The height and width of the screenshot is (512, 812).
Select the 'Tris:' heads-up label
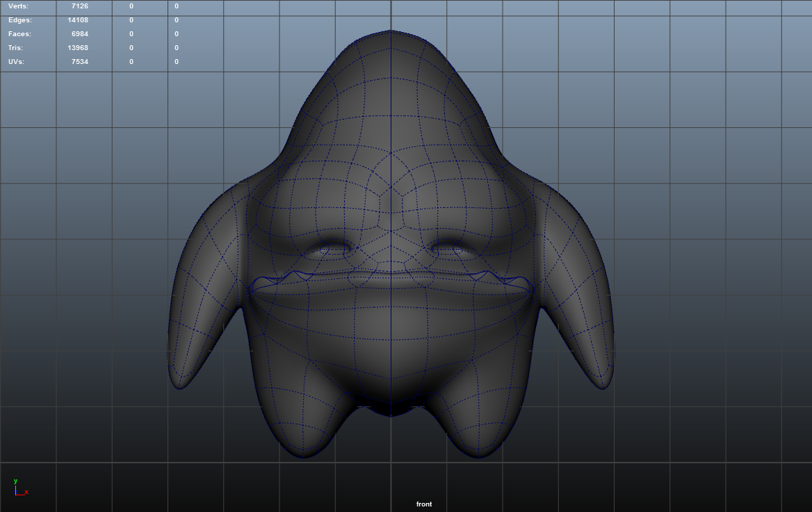15,48
